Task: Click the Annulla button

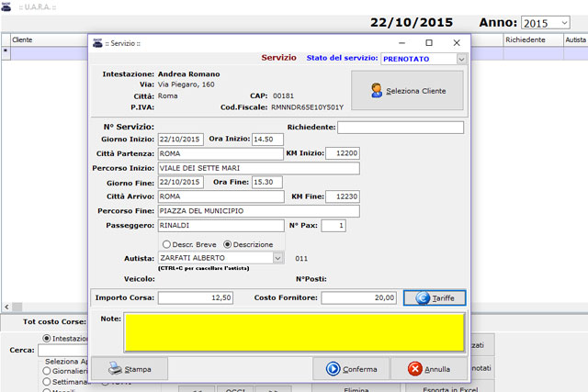Action: point(429,369)
